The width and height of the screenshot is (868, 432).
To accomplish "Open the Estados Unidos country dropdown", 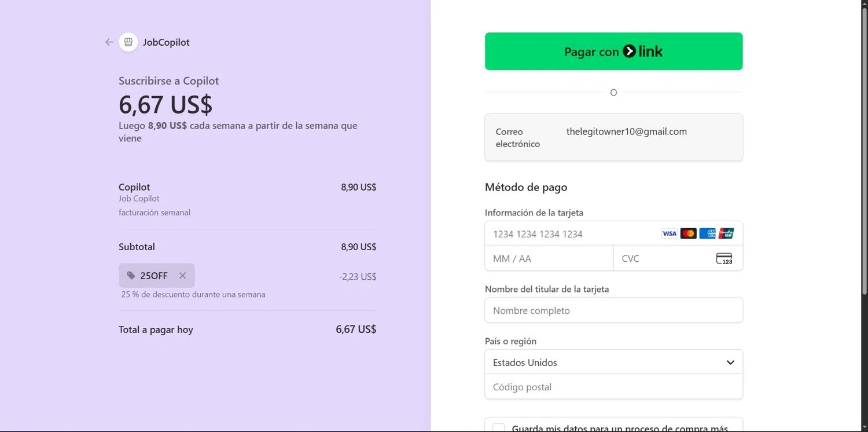I will point(613,363).
